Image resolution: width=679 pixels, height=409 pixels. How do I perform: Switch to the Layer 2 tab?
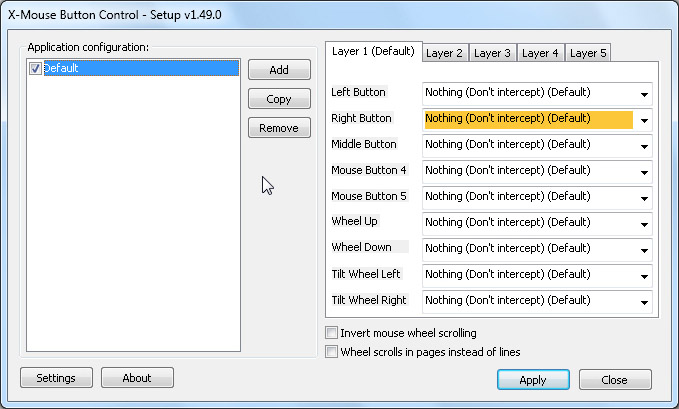point(445,53)
